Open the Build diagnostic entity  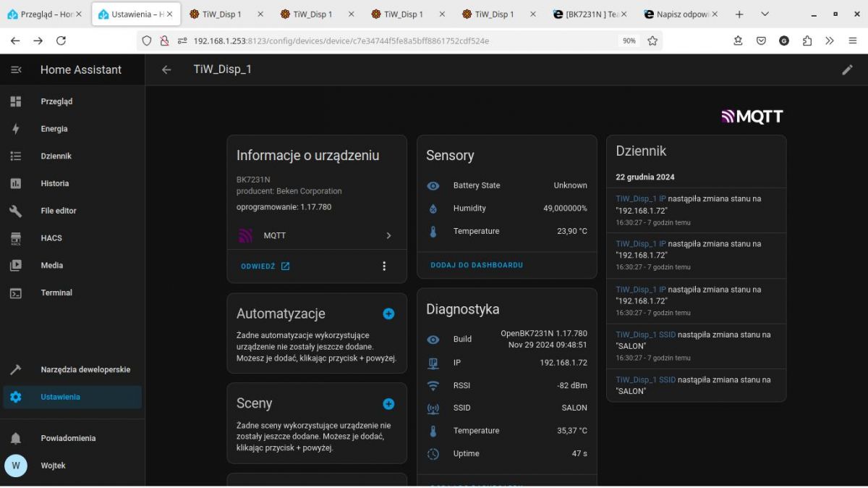pyautogui.click(x=506, y=339)
